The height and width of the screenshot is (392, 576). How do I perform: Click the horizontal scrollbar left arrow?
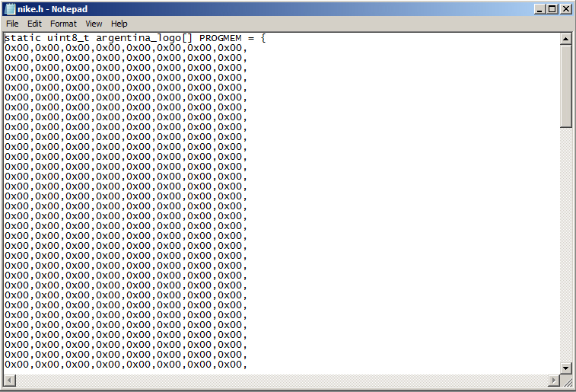coord(10,381)
